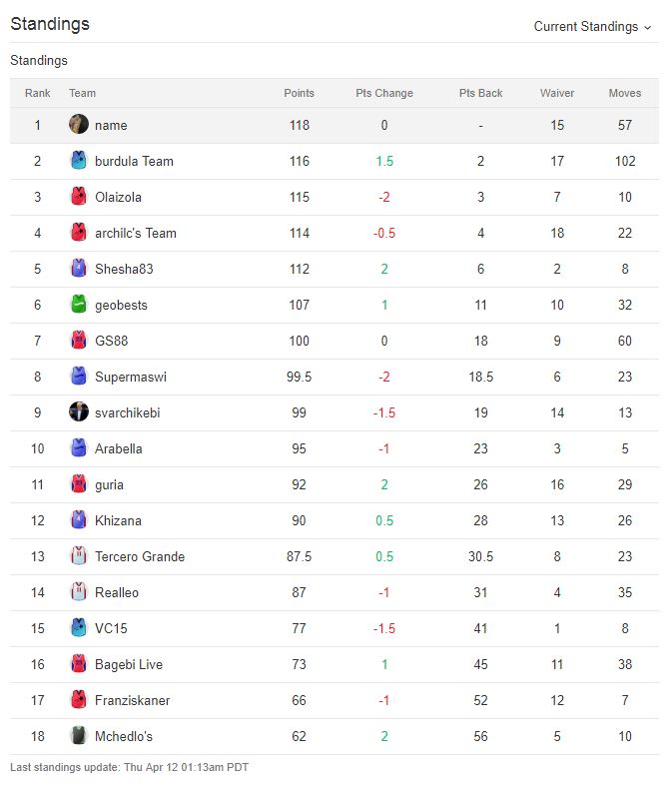Click the Moves column header
Viewport: 672px width, 788px height.
coord(625,93)
